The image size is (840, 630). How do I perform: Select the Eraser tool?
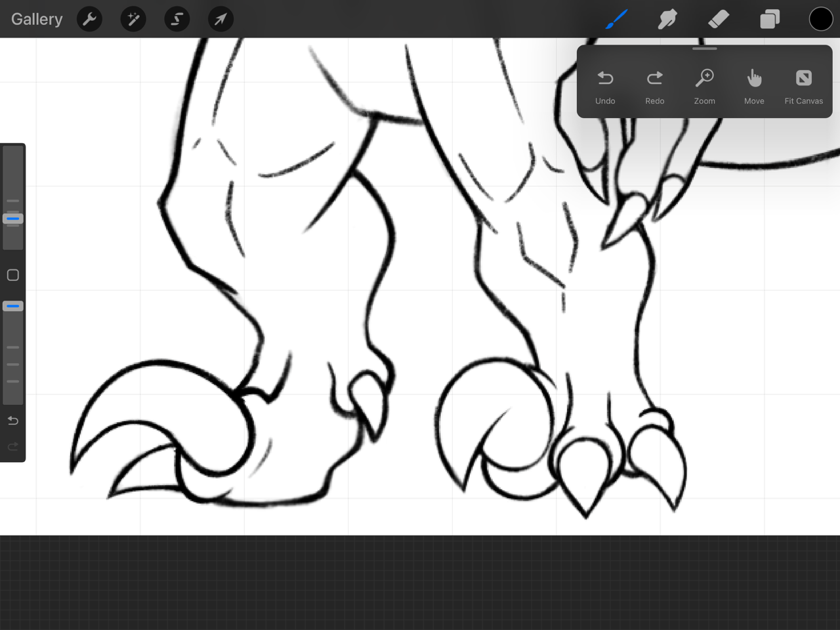tap(719, 19)
